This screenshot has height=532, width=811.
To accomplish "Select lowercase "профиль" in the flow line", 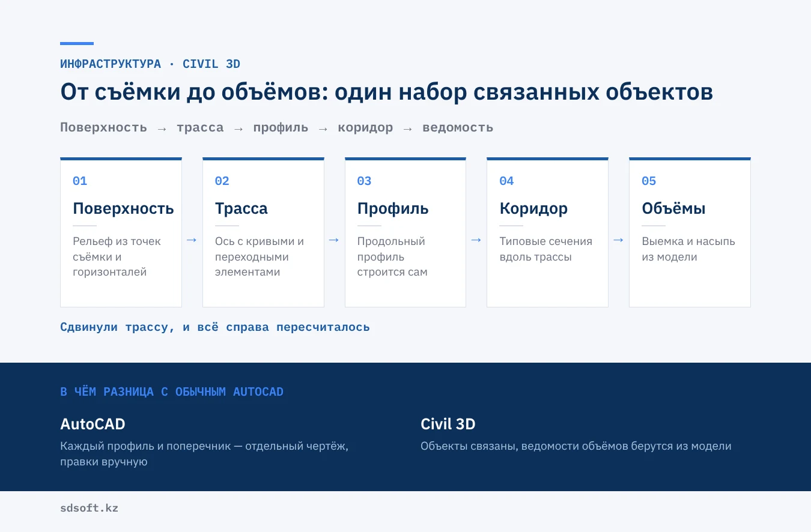I will click(x=281, y=127).
